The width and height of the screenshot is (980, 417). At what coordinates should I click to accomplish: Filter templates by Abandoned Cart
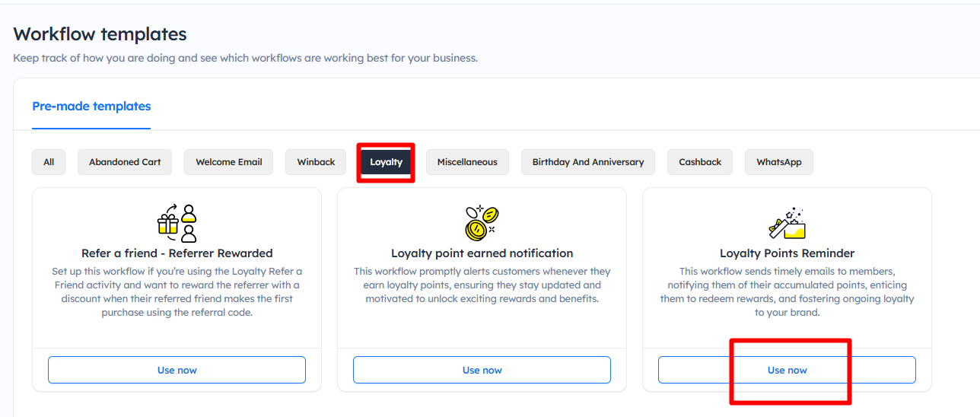coord(125,162)
